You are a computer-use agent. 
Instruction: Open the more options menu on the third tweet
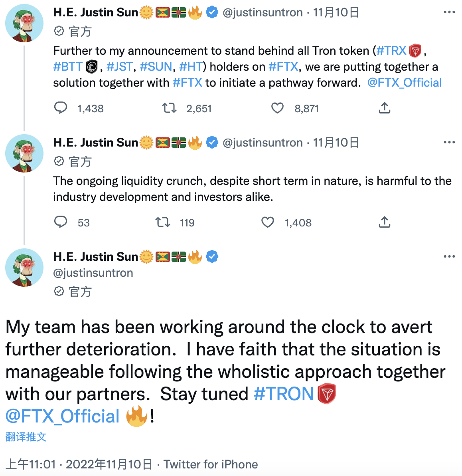[450, 256]
